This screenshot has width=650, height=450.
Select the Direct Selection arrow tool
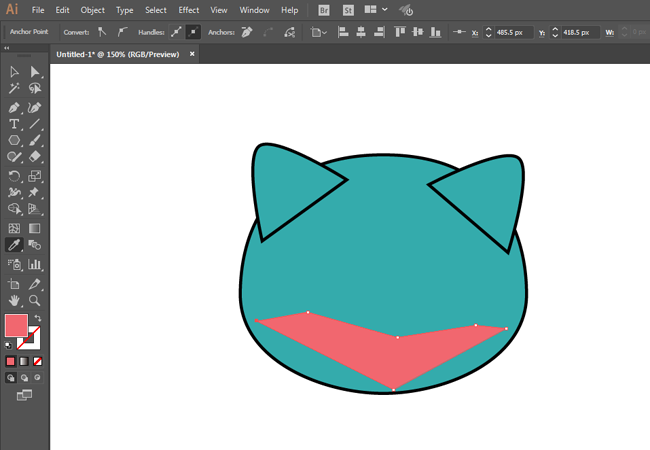point(34,72)
